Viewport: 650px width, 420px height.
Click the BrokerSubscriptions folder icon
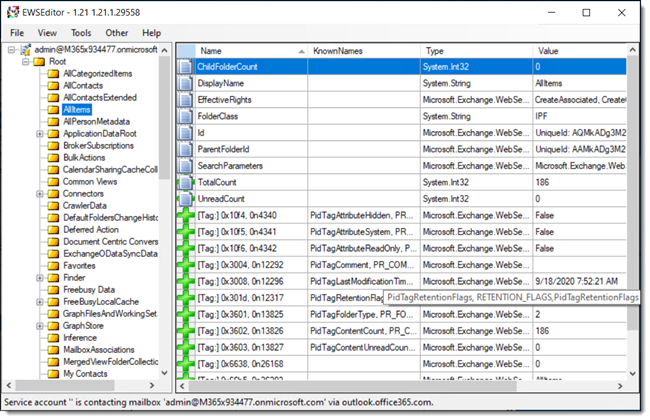click(53, 146)
